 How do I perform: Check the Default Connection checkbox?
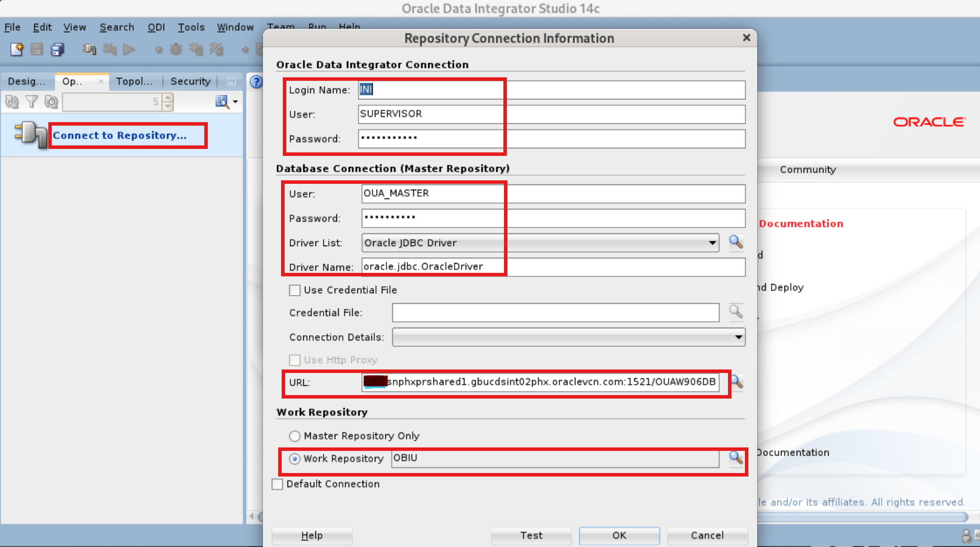tap(277, 484)
